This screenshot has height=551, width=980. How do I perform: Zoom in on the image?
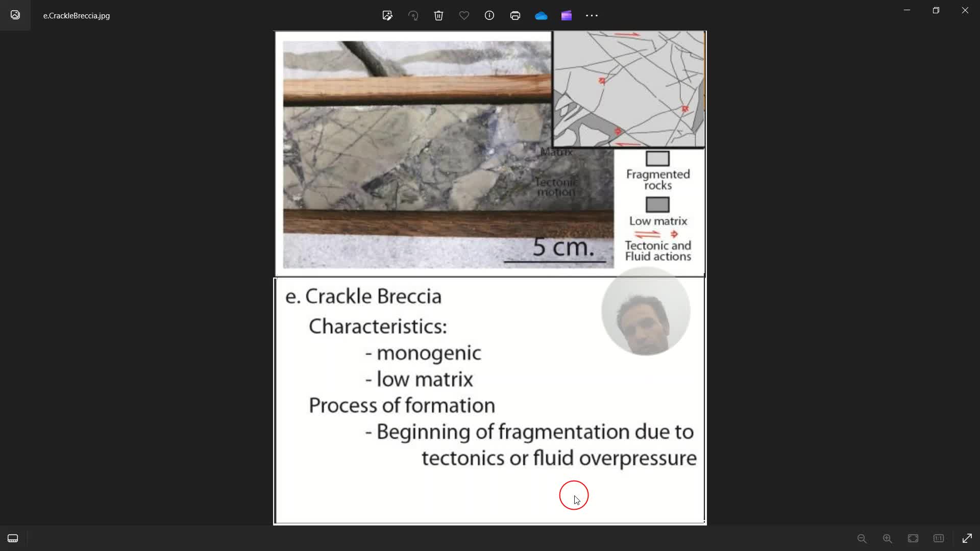[x=888, y=538]
